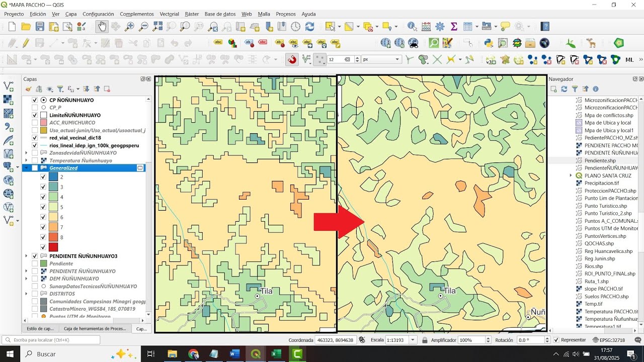Click the Coordenada input field
Viewport: 644px width, 362px height.
[x=336, y=340]
